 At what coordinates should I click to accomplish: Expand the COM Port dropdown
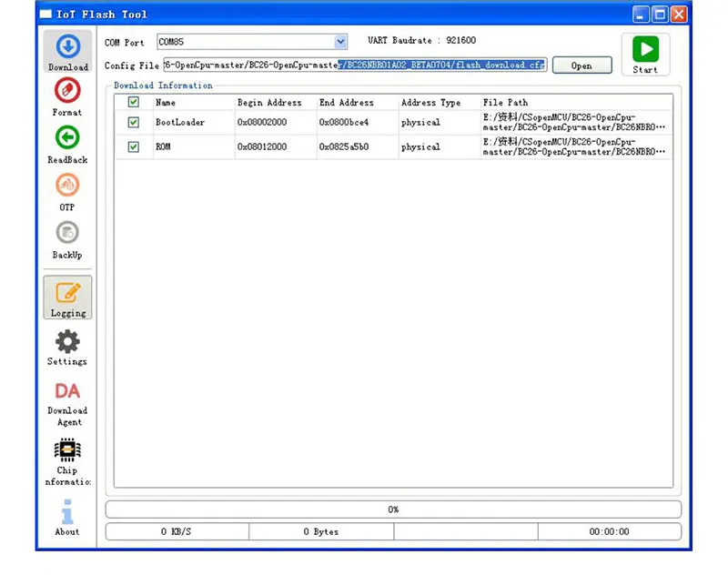point(340,42)
